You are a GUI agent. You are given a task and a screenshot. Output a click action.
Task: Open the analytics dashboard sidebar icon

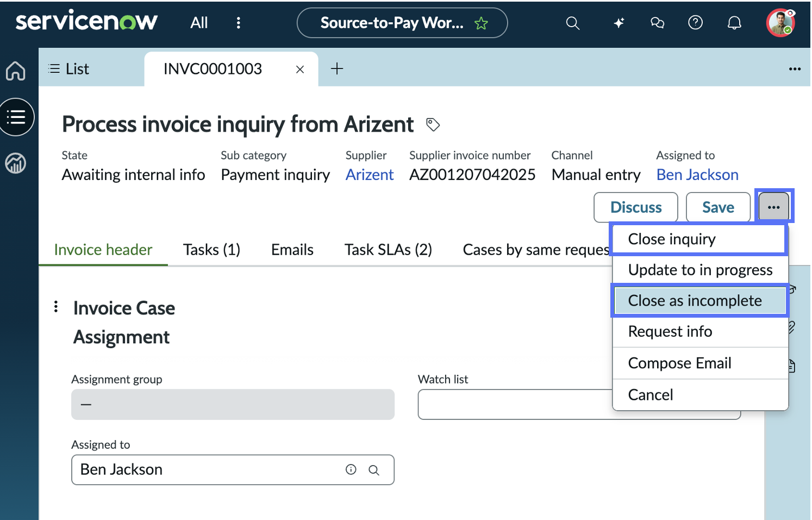(x=16, y=163)
